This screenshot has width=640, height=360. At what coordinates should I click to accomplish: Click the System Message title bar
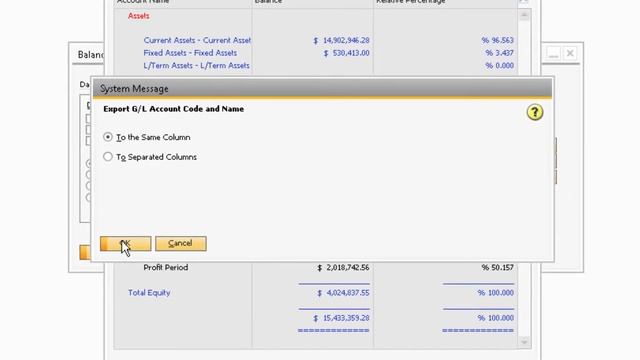[x=322, y=89]
